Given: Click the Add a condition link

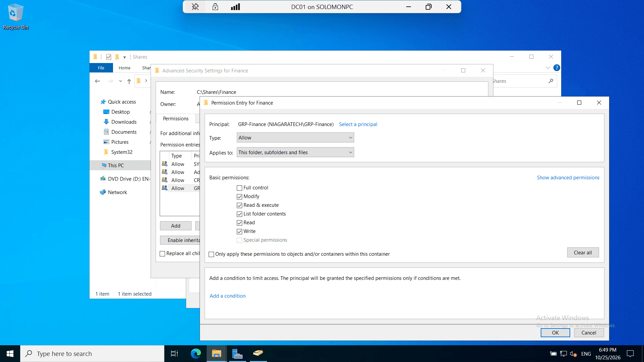Looking at the screenshot, I should (x=227, y=296).
